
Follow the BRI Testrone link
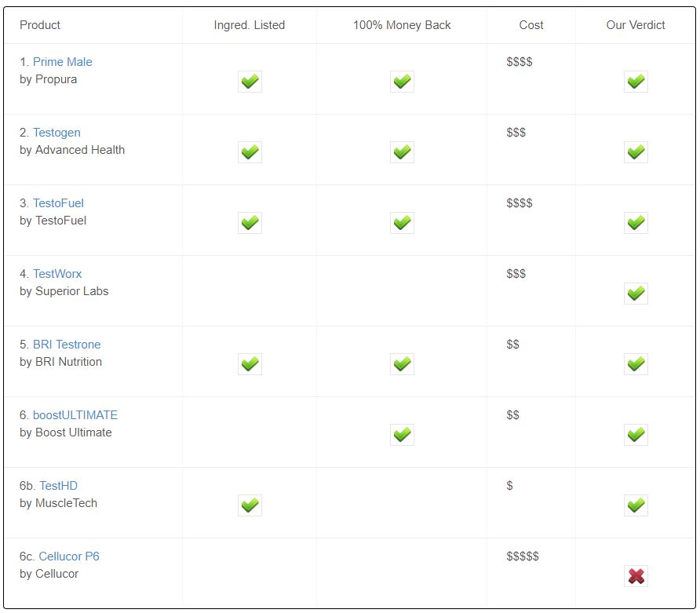point(67,345)
